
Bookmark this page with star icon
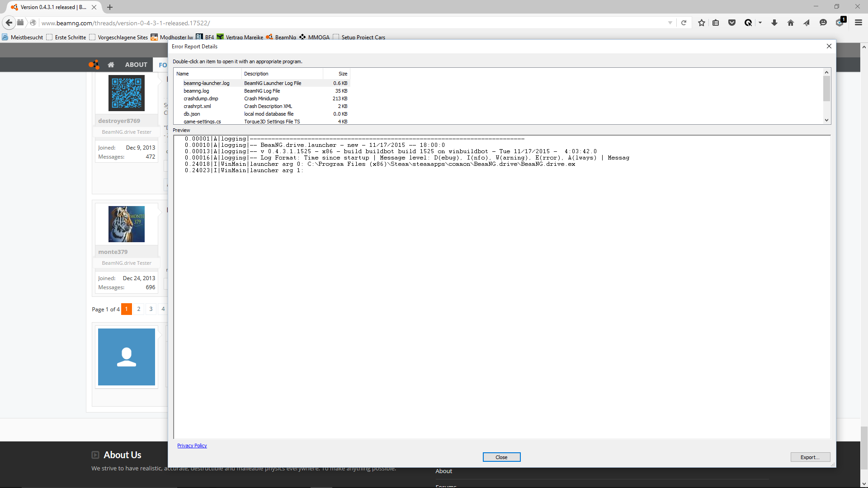pyautogui.click(x=701, y=23)
